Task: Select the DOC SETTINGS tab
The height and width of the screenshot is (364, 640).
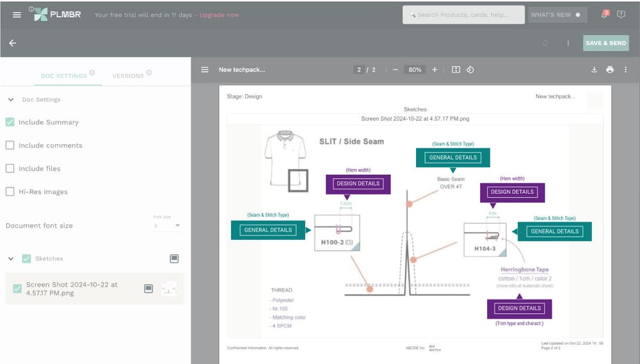Action: pyautogui.click(x=64, y=76)
